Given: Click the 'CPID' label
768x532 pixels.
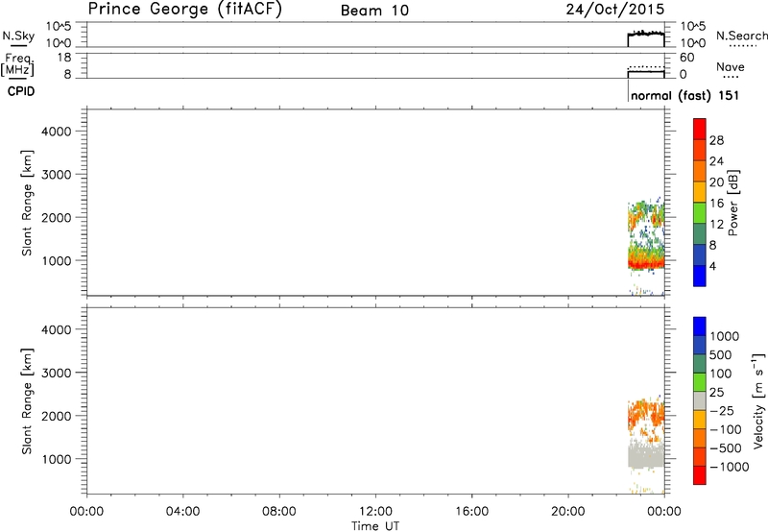Looking at the screenshot, I should 21,91.
